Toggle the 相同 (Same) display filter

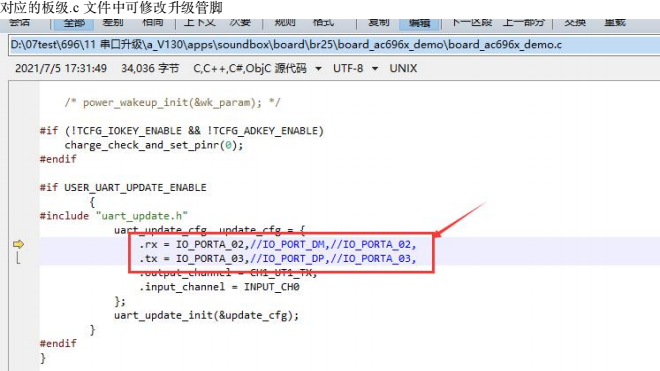tap(152, 22)
